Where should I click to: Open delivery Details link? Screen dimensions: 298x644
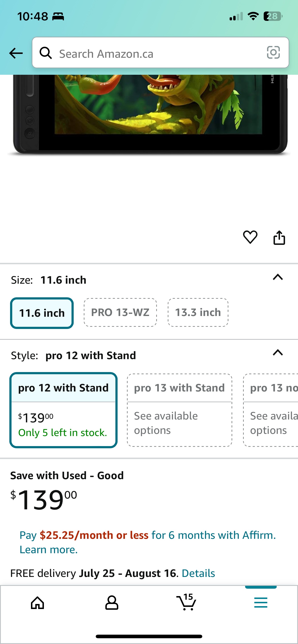198,573
